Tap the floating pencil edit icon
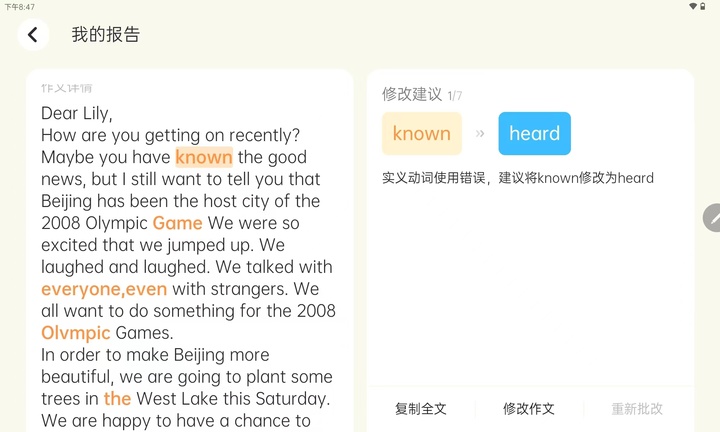The image size is (720, 432). (x=713, y=218)
